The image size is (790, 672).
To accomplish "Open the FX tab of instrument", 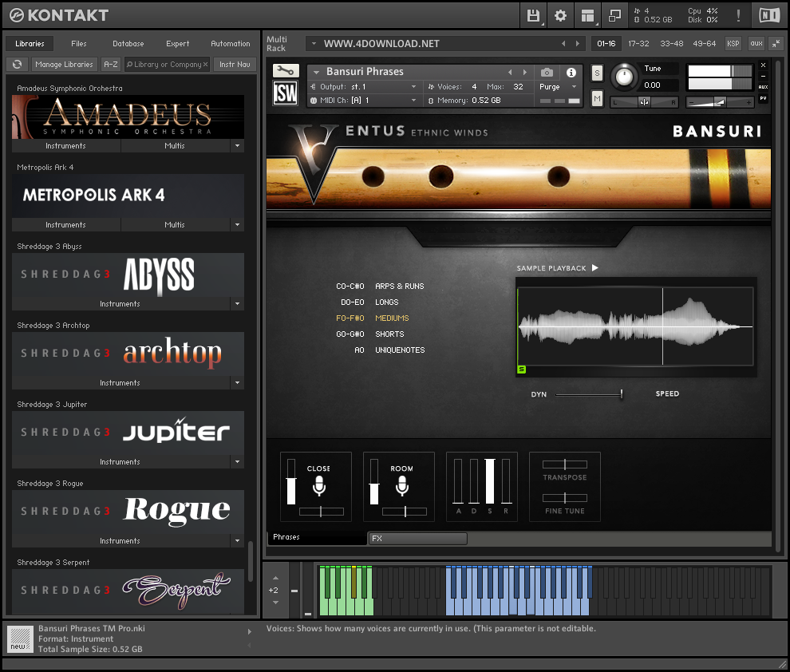I will pos(417,539).
